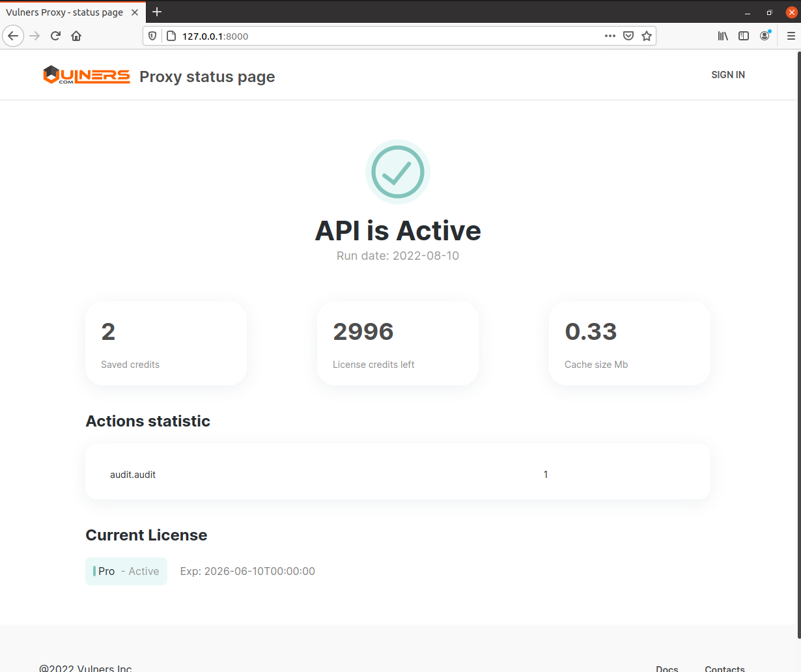Open the Contacts link in the footer
The height and width of the screenshot is (672, 801).
tap(724, 668)
